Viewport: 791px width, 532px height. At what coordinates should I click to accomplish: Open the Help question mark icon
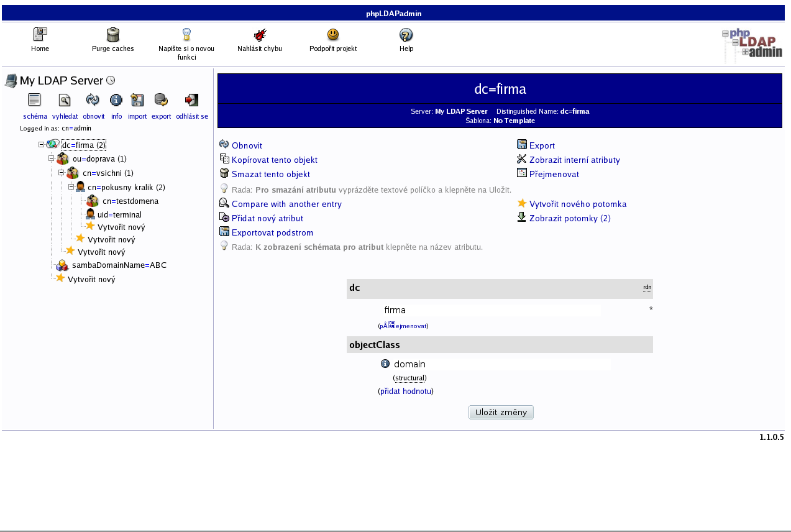tap(406, 35)
